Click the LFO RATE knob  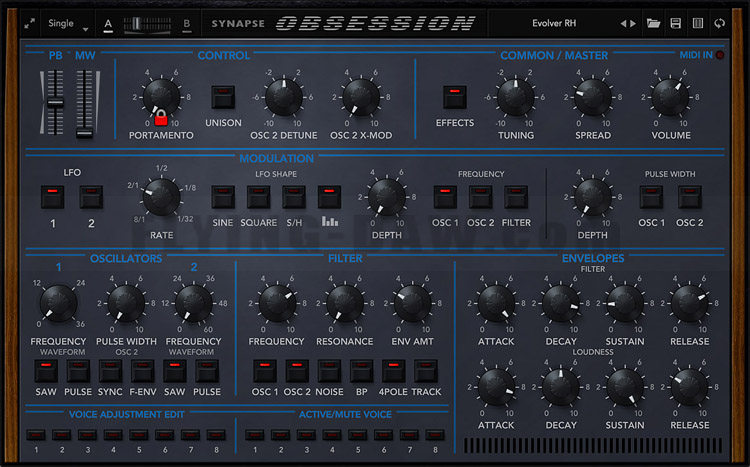pos(162,197)
